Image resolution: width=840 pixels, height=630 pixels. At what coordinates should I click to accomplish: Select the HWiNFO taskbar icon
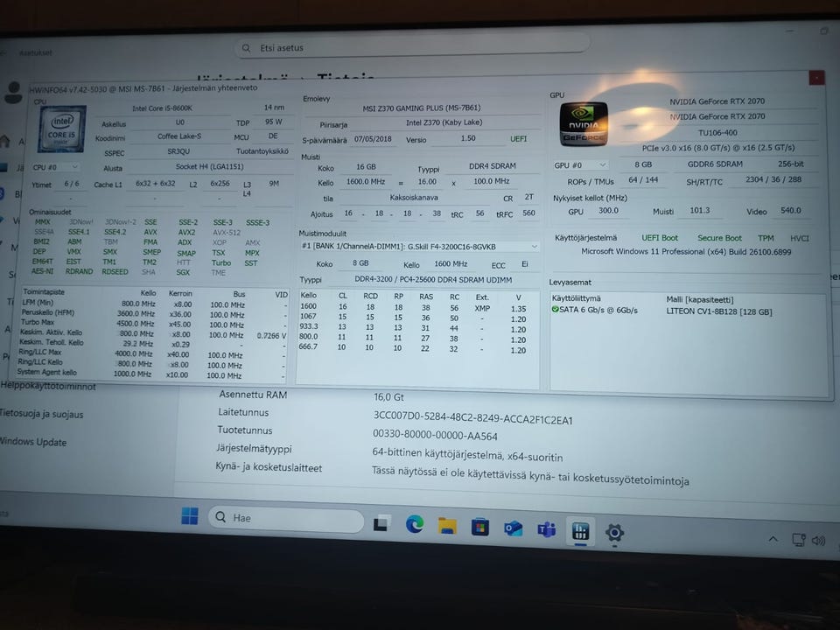pos(580,531)
